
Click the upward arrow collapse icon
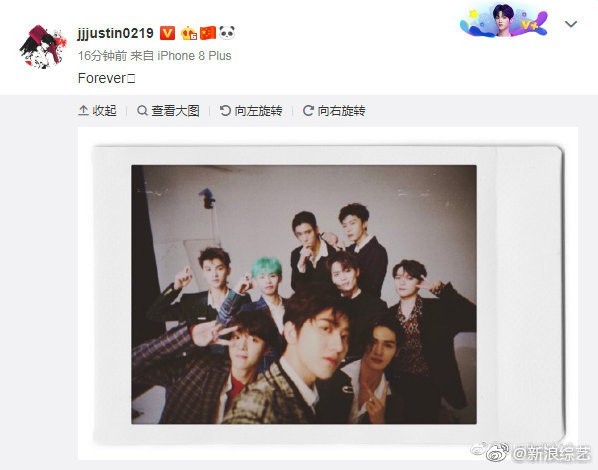pyautogui.click(x=83, y=111)
